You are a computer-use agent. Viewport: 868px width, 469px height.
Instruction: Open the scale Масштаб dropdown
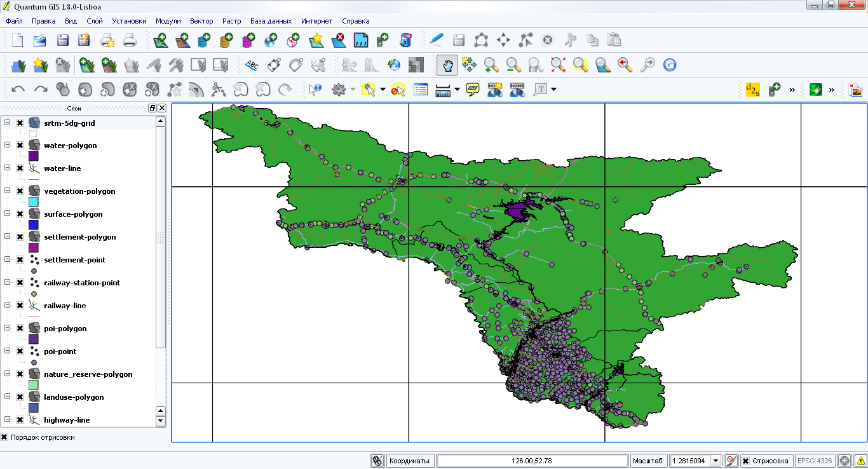pyautogui.click(x=716, y=461)
